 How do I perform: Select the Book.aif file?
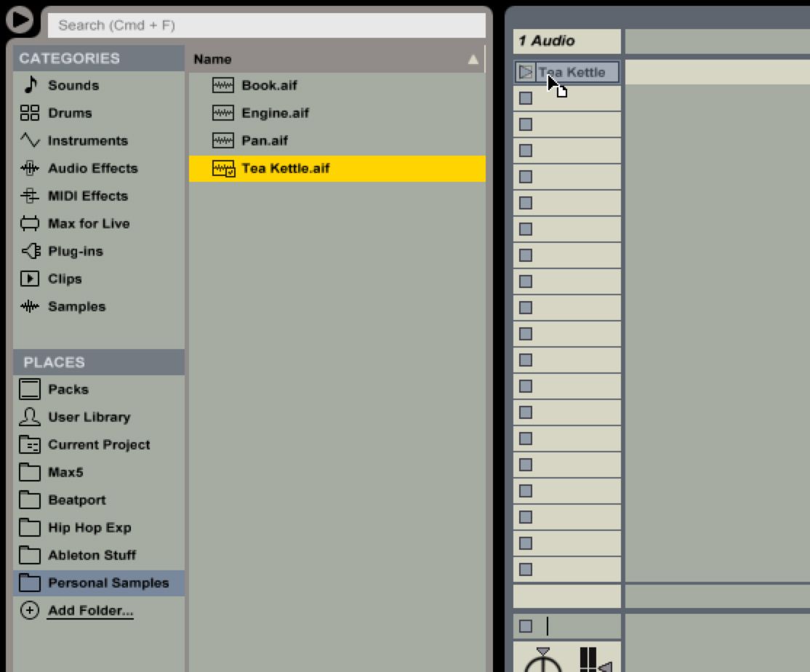tap(337, 85)
